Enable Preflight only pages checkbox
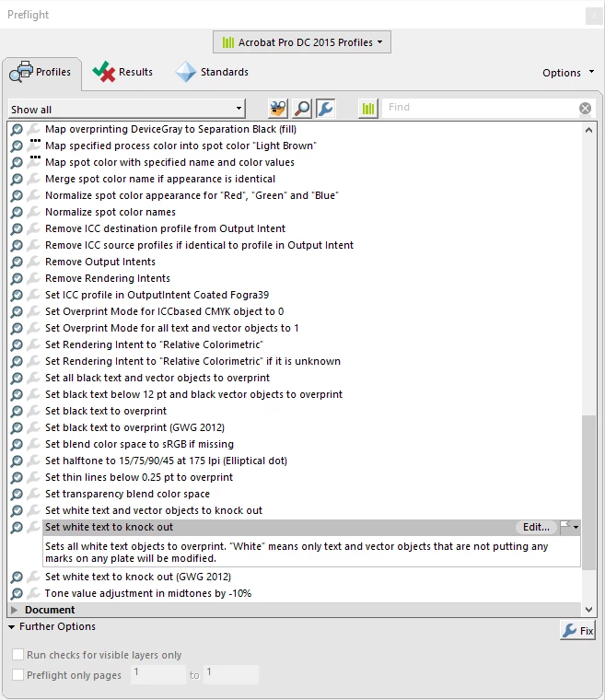The height and width of the screenshot is (700, 605). click(x=17, y=674)
